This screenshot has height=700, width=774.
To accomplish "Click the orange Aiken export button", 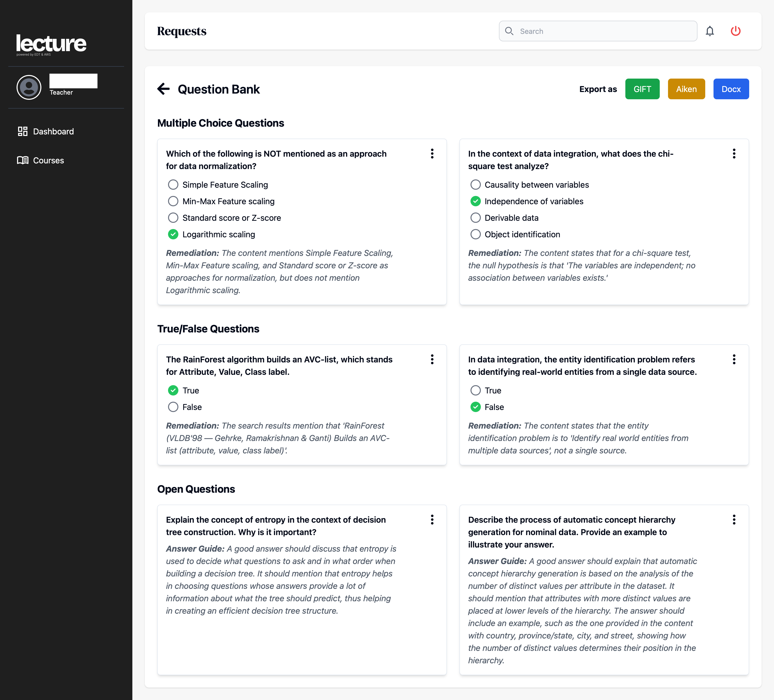I will pyautogui.click(x=686, y=89).
